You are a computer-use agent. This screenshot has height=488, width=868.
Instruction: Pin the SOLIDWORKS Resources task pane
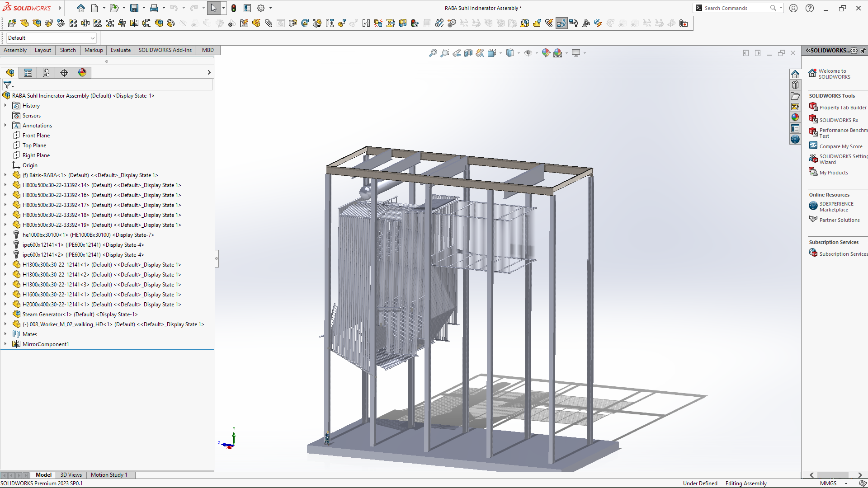click(x=863, y=51)
